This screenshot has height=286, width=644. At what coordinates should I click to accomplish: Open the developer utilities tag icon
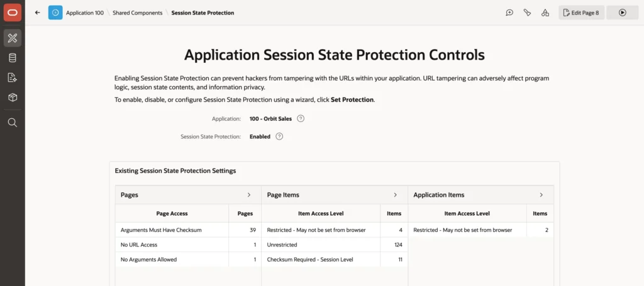coord(528,13)
